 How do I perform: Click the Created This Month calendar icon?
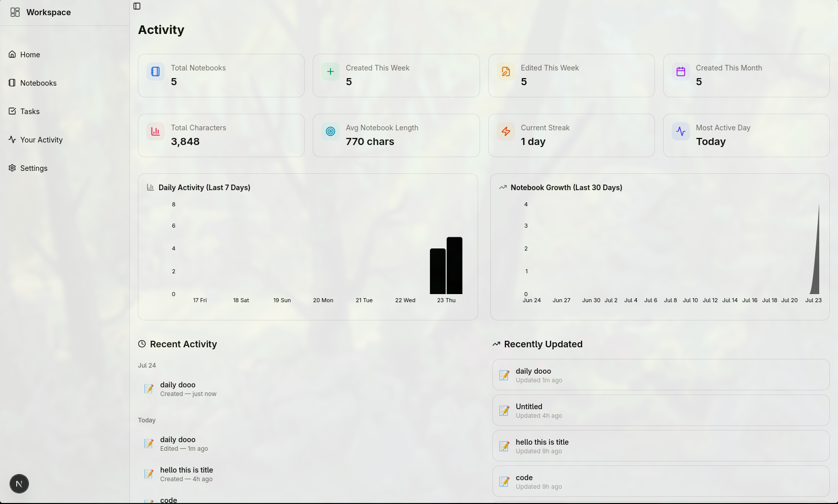681,71
